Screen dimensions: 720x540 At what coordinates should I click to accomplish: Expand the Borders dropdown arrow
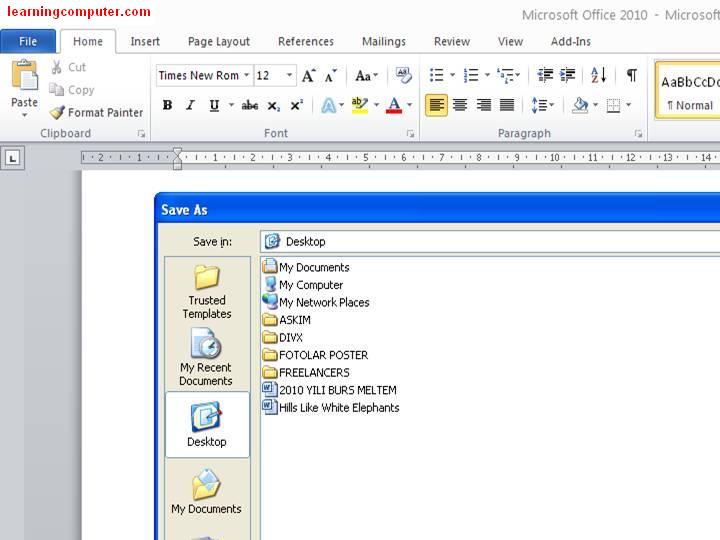tap(628, 106)
